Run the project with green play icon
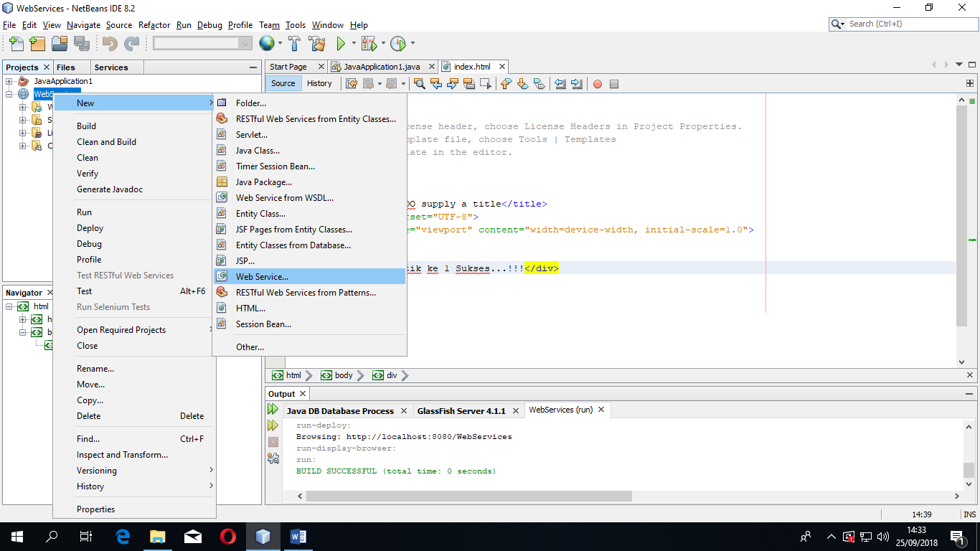Screen dimensions: 980x551 [x=341, y=44]
